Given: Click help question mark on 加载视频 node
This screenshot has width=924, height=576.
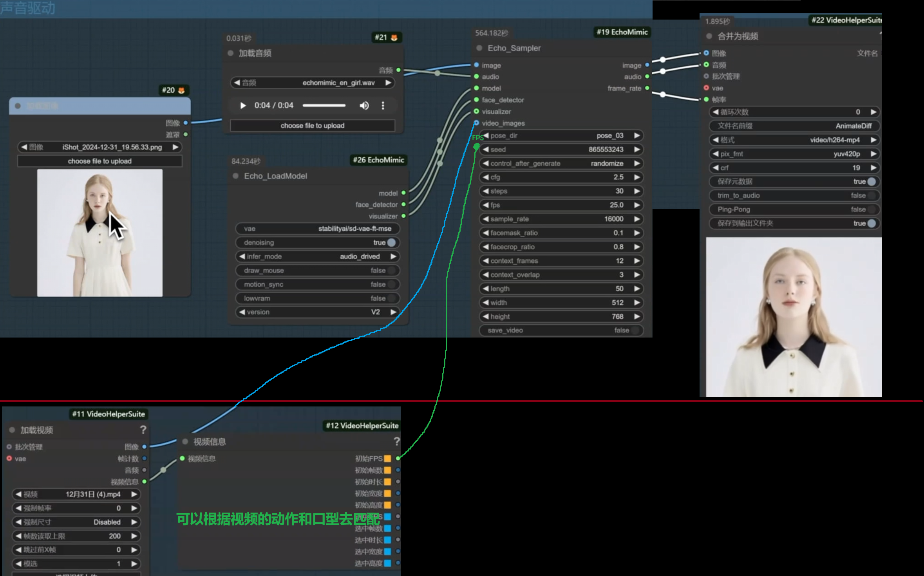Looking at the screenshot, I should pyautogui.click(x=143, y=430).
